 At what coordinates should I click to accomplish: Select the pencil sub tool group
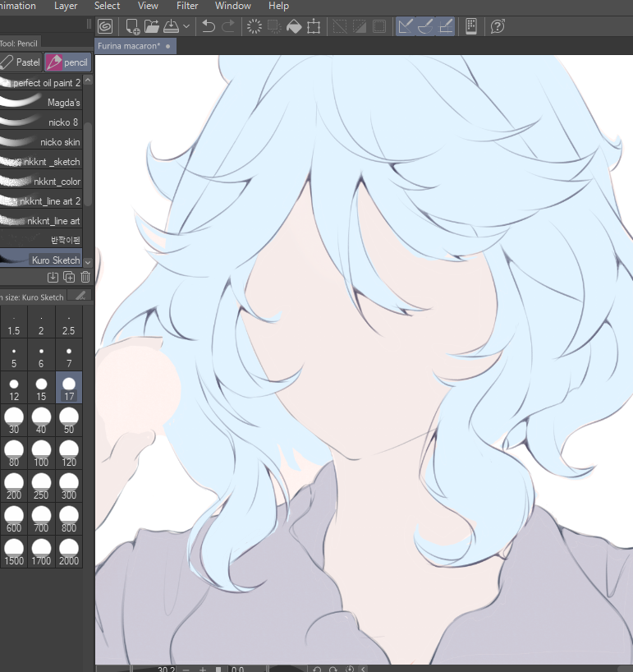[x=67, y=62]
